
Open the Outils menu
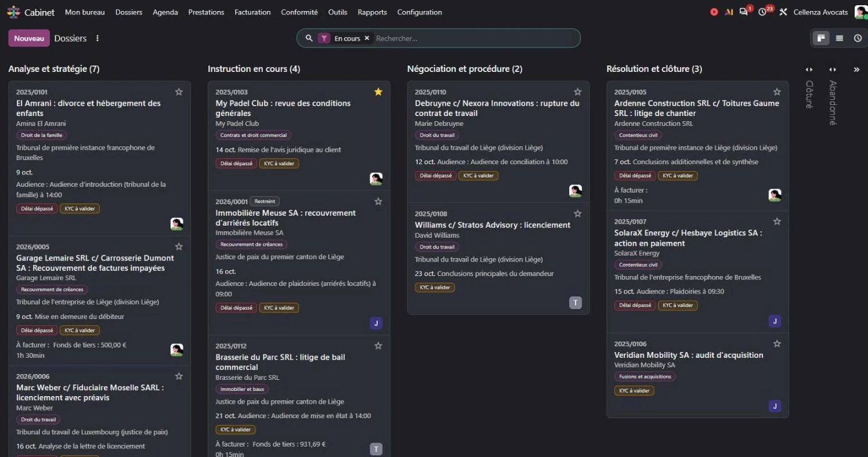click(x=338, y=12)
